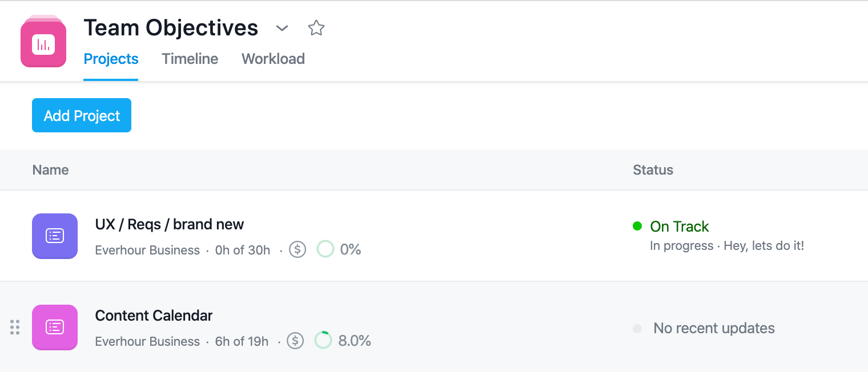Click the magenta Content Calendar project icon

pyautogui.click(x=55, y=327)
